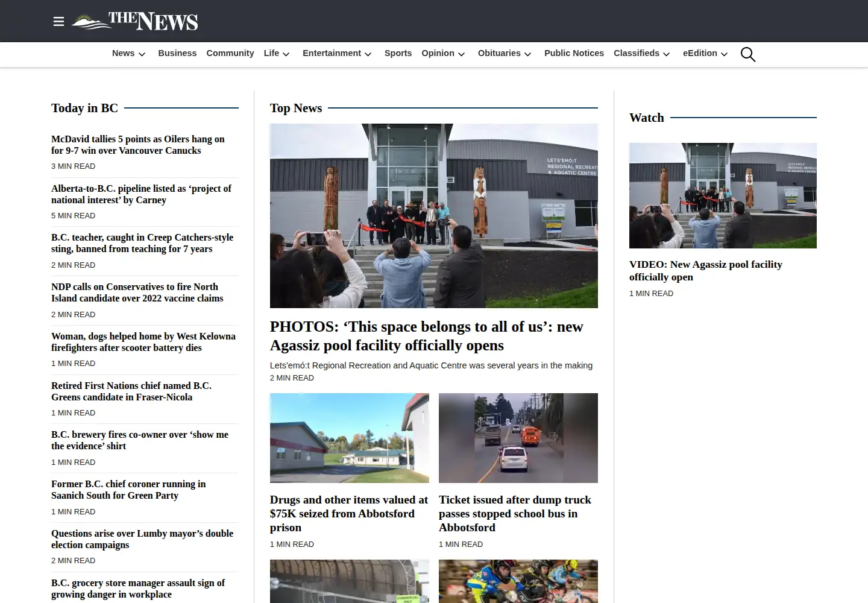
Task: Open the Abbotsford prison building thumbnail
Action: 350,438
